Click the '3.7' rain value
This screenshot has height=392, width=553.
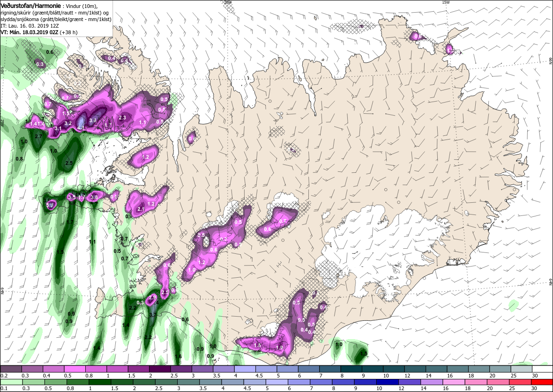[x=153, y=315]
